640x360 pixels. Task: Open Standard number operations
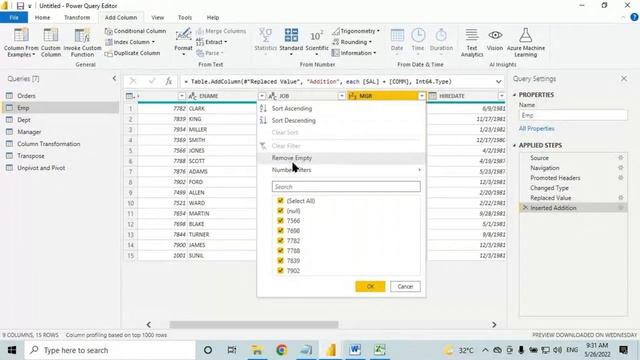coord(291,42)
